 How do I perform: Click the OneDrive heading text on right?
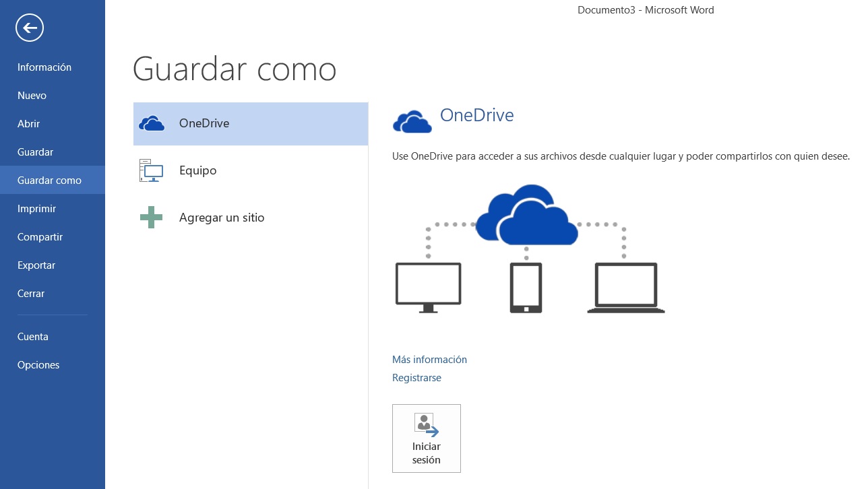coord(476,115)
